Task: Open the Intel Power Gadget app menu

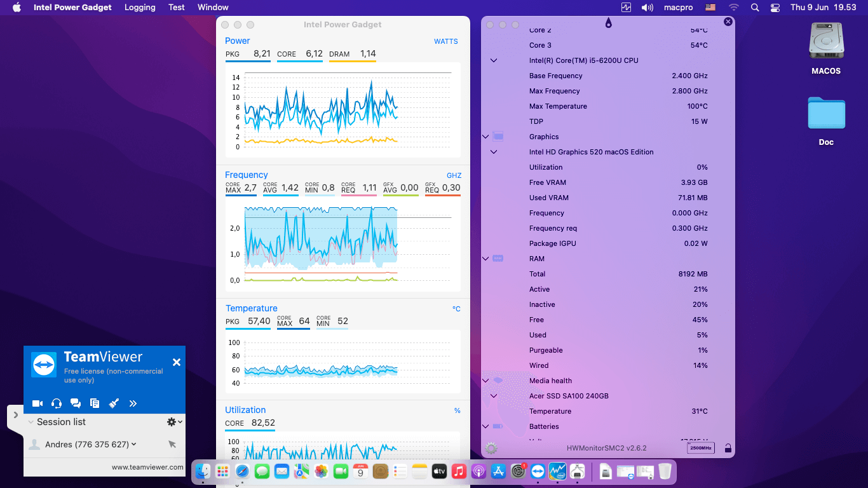Action: 72,7
